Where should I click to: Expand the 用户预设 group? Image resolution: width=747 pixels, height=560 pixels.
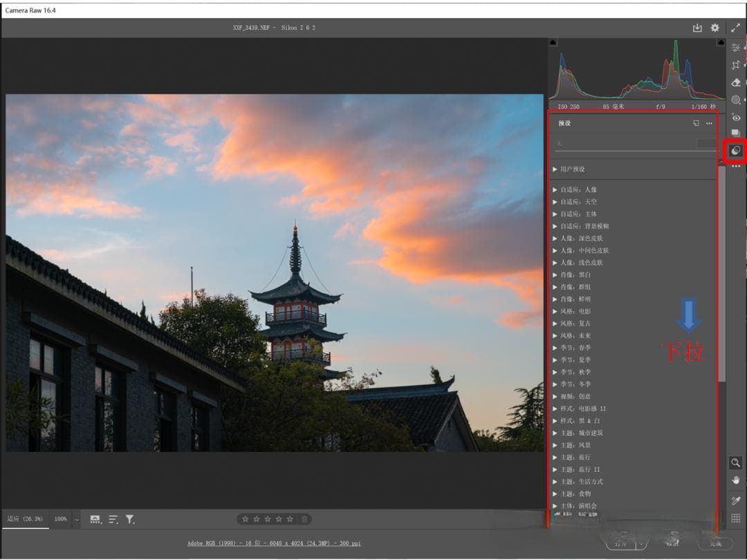click(x=555, y=169)
